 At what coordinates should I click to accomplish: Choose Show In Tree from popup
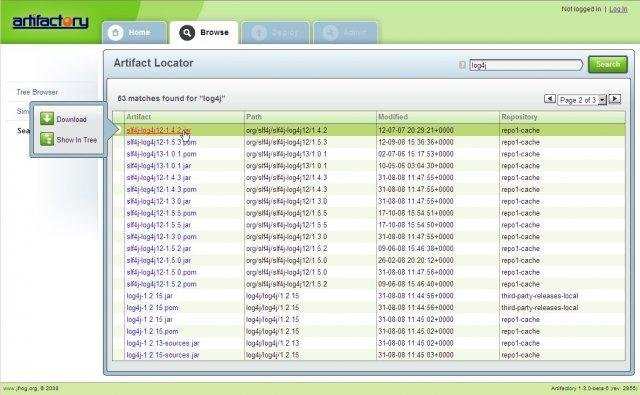coord(77,140)
